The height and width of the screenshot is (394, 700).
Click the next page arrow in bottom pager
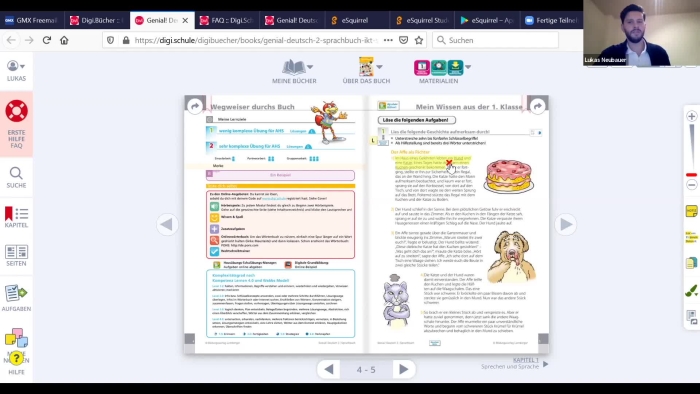point(403,369)
